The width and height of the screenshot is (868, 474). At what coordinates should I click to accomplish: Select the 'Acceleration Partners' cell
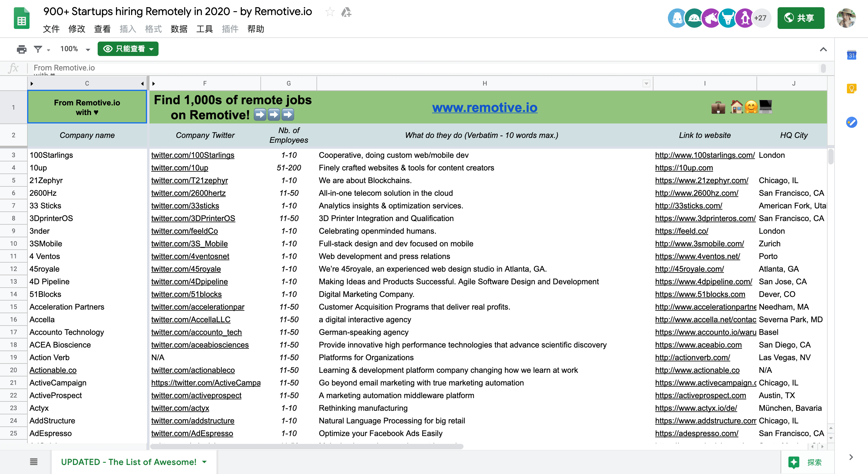87,307
